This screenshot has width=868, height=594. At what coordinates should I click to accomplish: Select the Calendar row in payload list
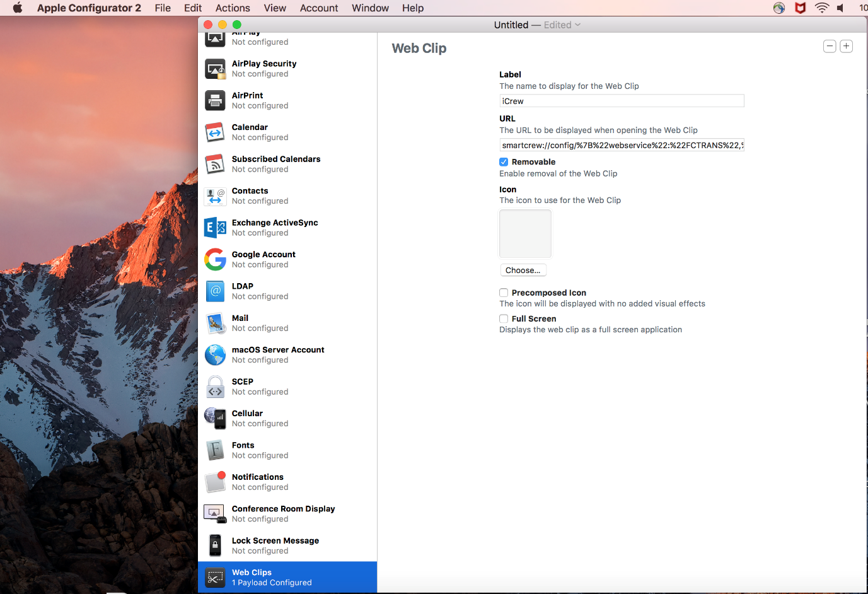click(x=287, y=132)
